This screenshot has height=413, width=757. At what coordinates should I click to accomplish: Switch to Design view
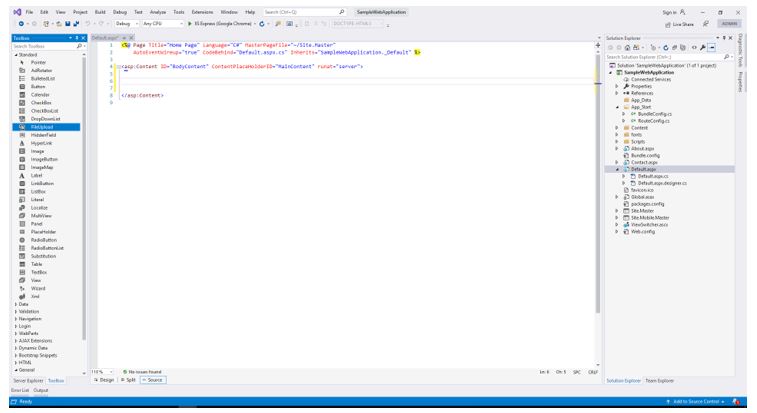click(104, 380)
